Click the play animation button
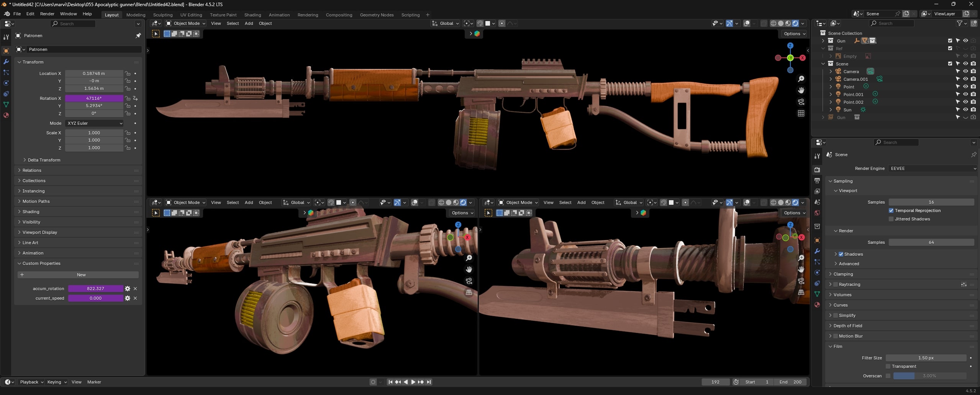Image resolution: width=980 pixels, height=395 pixels. pos(413,382)
